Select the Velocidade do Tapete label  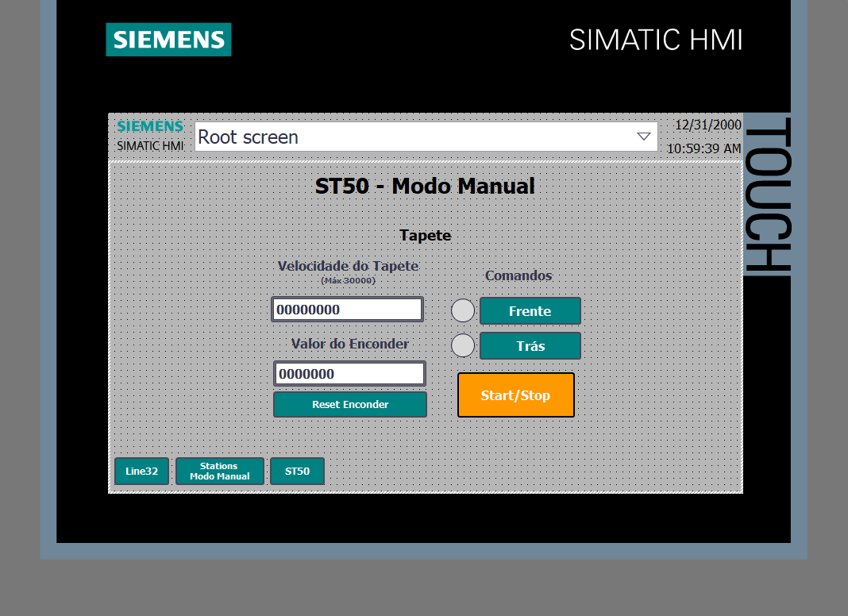349,266
